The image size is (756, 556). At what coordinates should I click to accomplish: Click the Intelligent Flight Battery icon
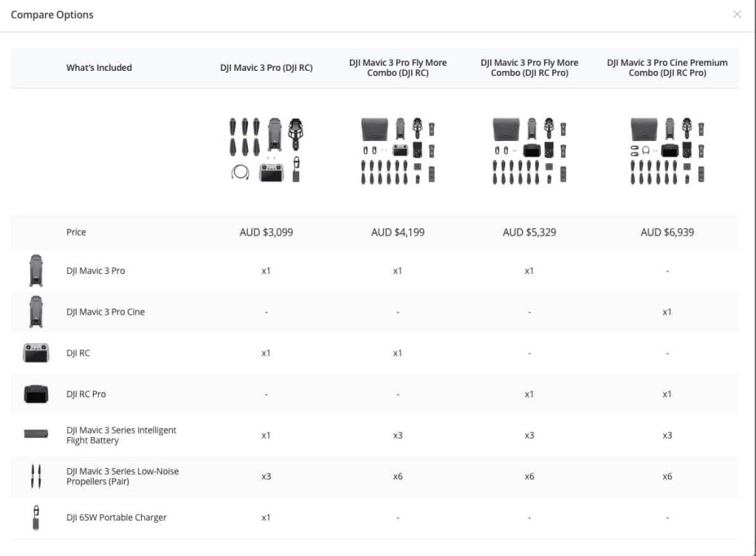point(35,434)
